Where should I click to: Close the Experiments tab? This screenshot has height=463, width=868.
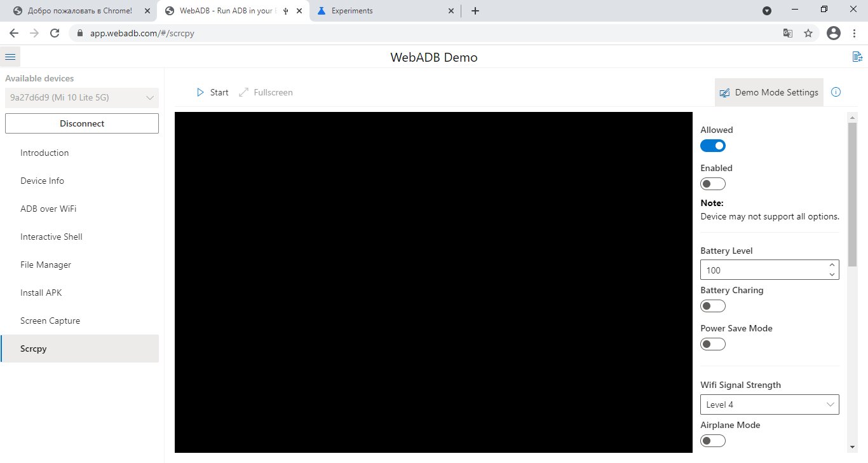pyautogui.click(x=452, y=11)
